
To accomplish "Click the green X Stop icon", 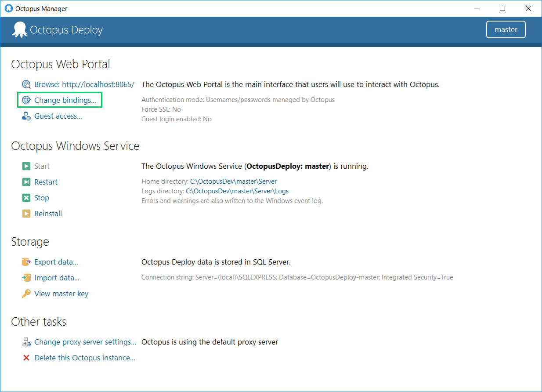I will tap(26, 198).
